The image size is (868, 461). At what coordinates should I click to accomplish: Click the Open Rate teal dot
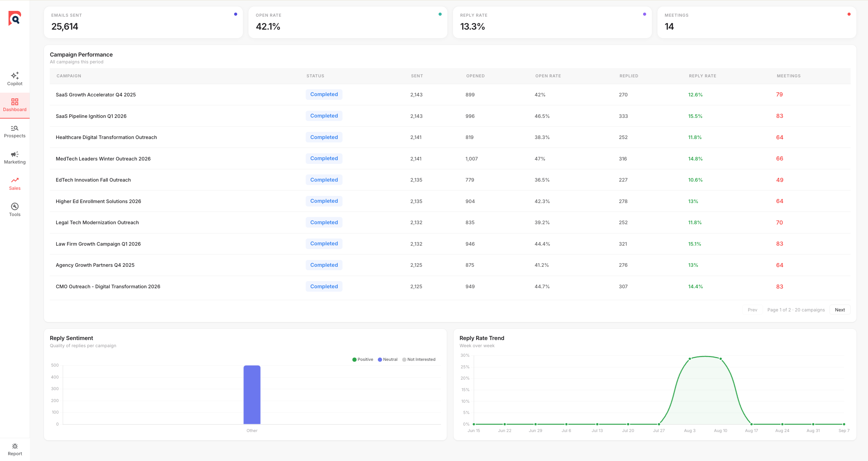(440, 14)
